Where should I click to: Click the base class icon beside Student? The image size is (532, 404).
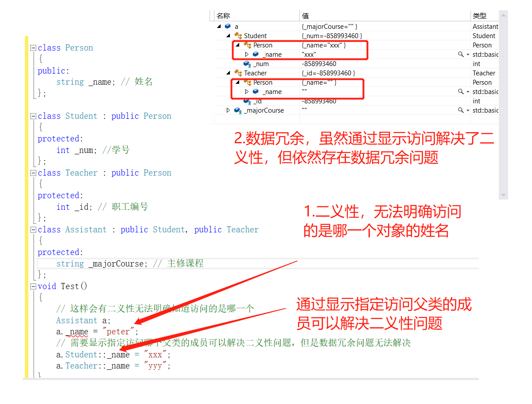pos(238,36)
